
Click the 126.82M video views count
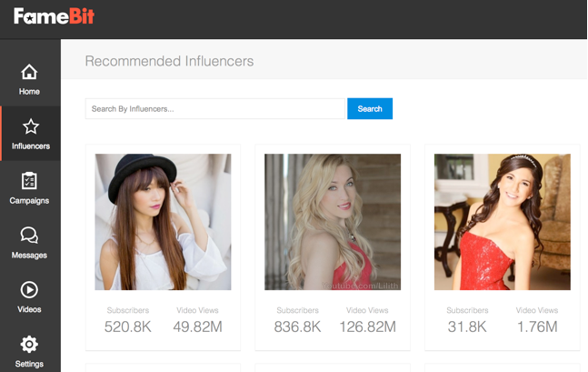pos(367,327)
